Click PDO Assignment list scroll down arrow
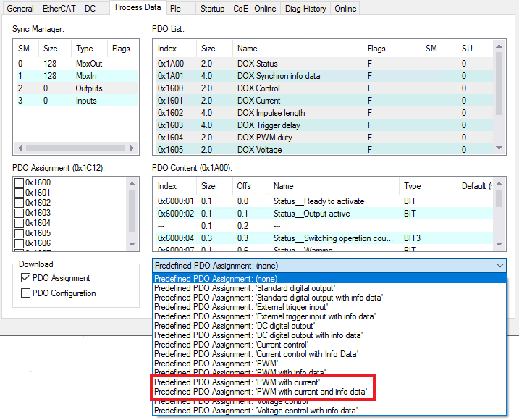Image resolution: width=519 pixels, height=420 pixels. click(x=132, y=245)
